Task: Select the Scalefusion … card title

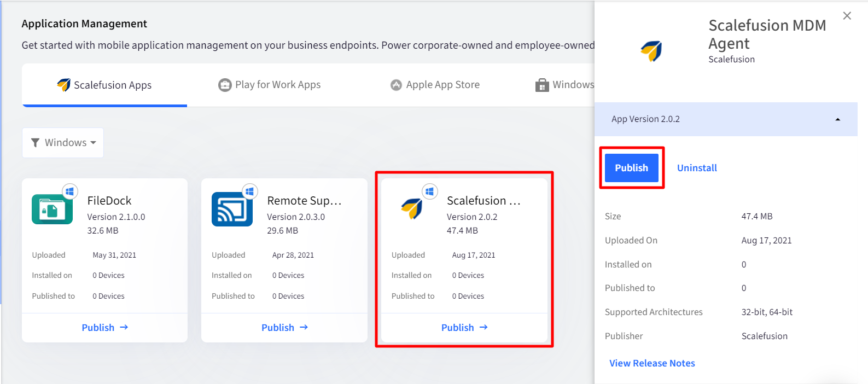Action: tap(483, 201)
